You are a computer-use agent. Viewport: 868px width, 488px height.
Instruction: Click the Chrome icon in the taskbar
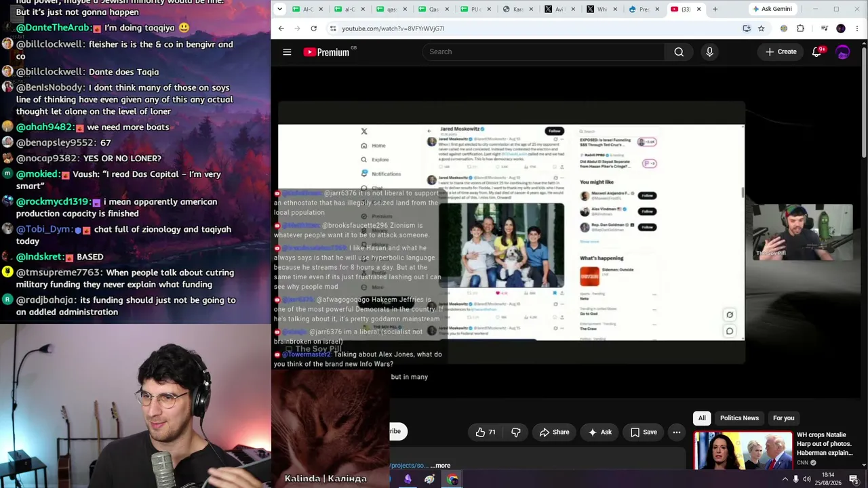coord(452,479)
